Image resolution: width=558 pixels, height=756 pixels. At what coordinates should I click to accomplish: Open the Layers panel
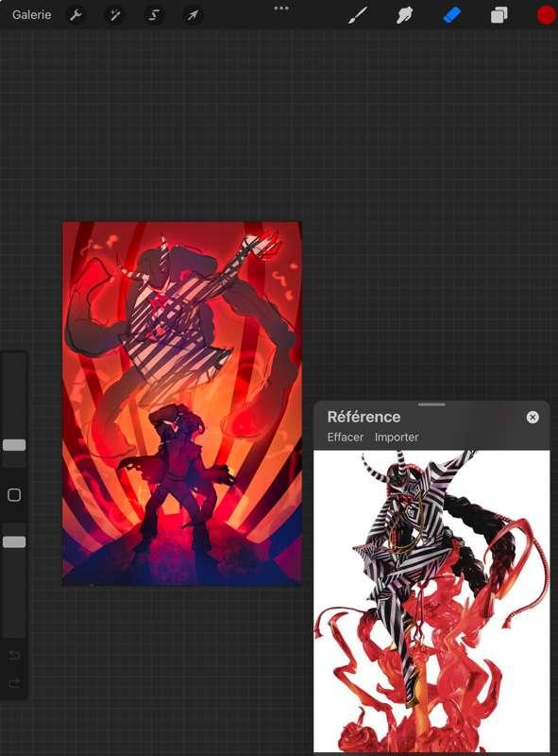click(499, 15)
